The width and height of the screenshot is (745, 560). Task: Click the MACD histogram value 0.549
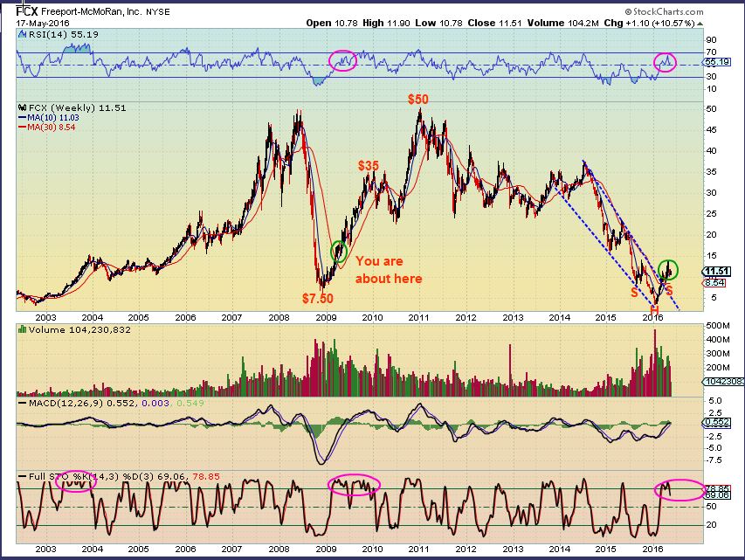[x=190, y=403]
